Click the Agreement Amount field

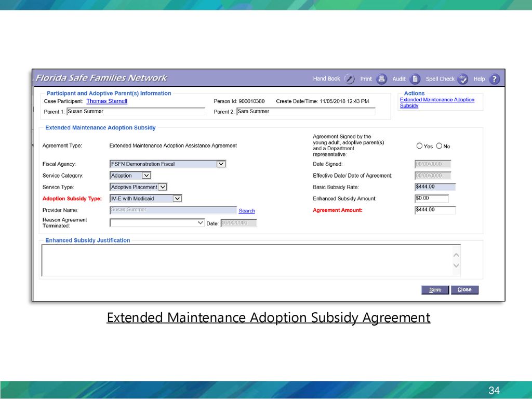coord(435,210)
